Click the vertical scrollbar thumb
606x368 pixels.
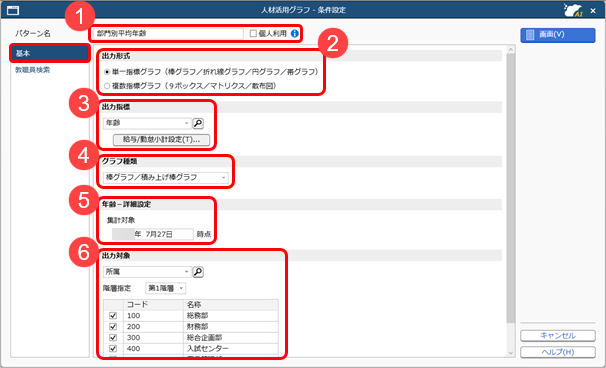511,188
